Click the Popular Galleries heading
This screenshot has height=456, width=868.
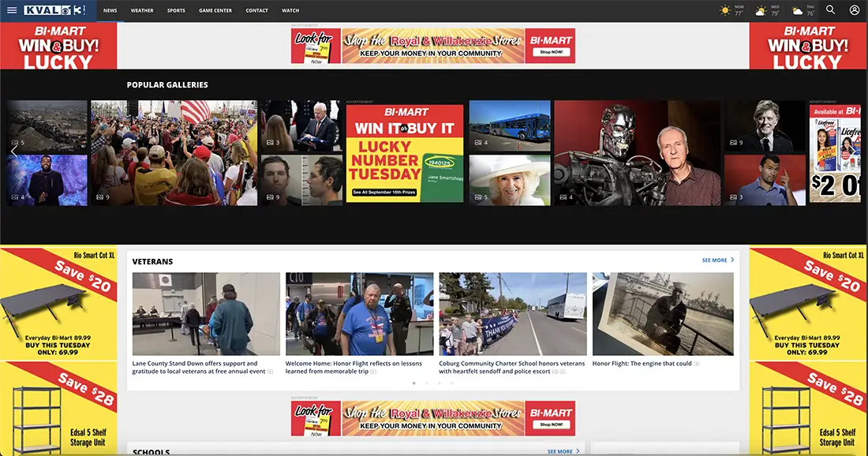click(167, 84)
